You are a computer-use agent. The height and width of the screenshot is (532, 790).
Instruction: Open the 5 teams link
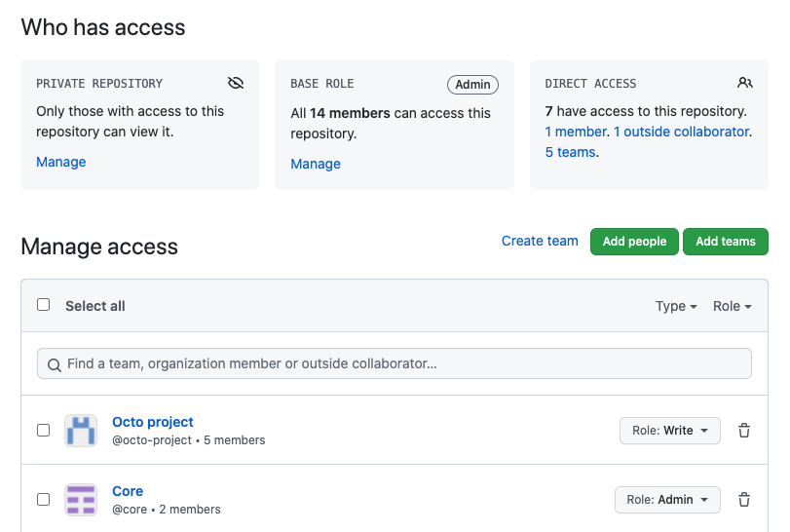[570, 152]
